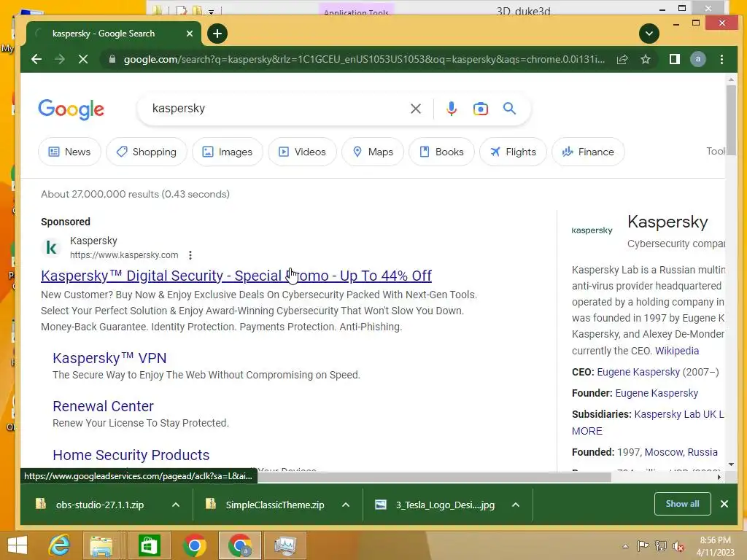The height and width of the screenshot is (560, 747).
Task: Open the Chrome three-dot menu
Action: (721, 59)
